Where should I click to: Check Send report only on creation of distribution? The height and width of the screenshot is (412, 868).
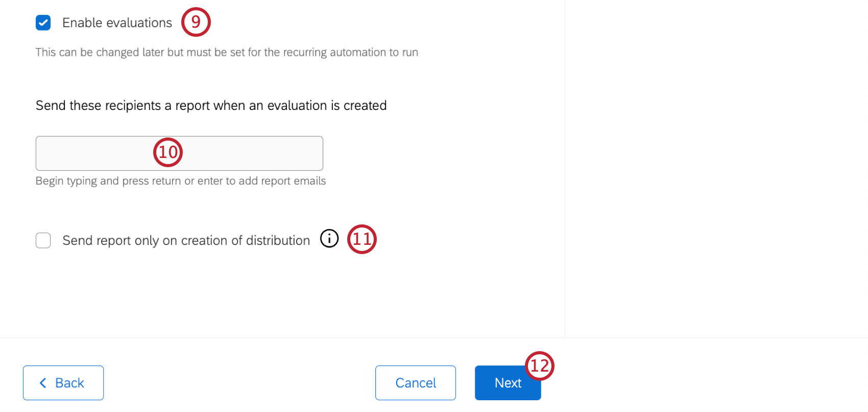(x=43, y=240)
